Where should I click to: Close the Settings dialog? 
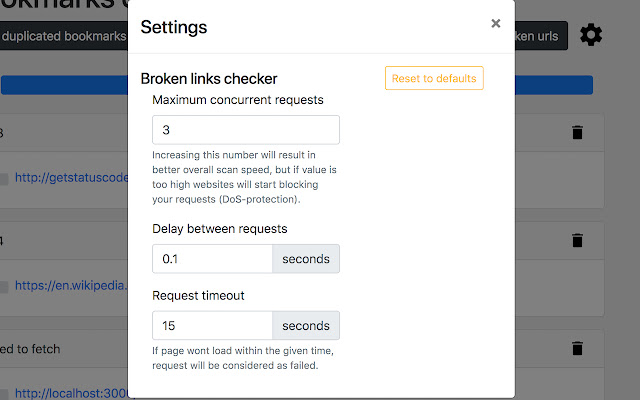pyautogui.click(x=495, y=24)
